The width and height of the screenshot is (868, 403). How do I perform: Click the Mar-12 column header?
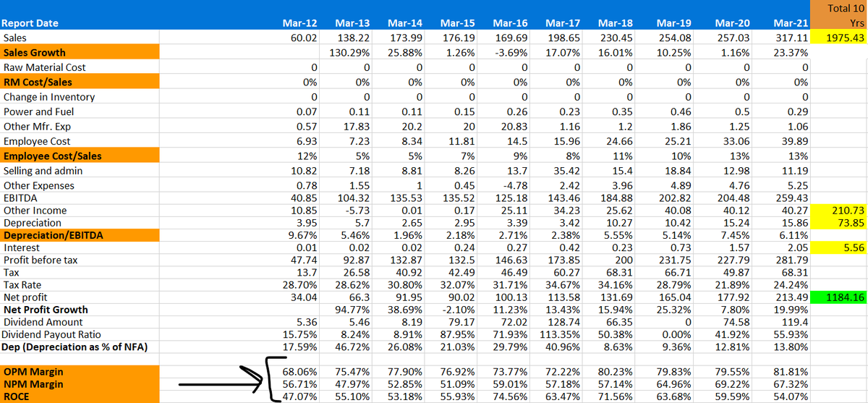click(x=298, y=23)
